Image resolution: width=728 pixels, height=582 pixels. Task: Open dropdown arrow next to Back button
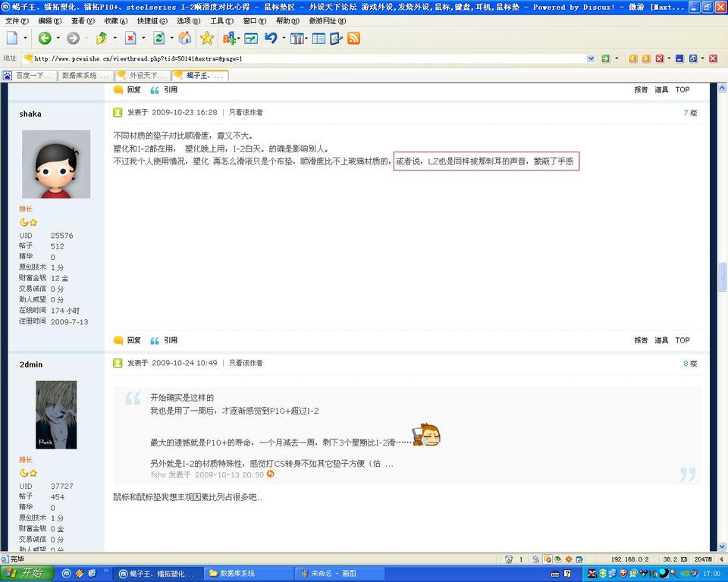(x=58, y=38)
